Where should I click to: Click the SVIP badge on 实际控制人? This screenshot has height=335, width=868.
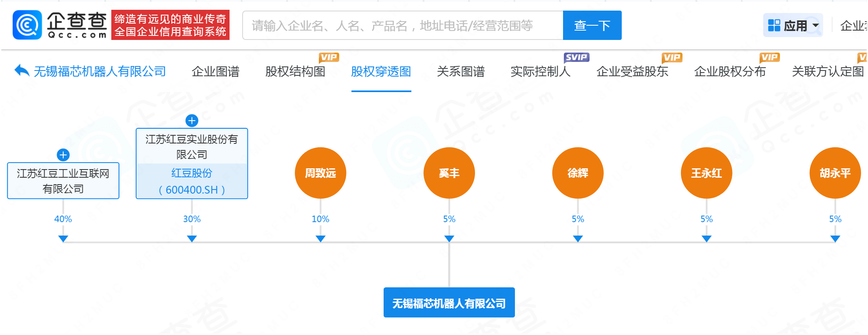576,57
